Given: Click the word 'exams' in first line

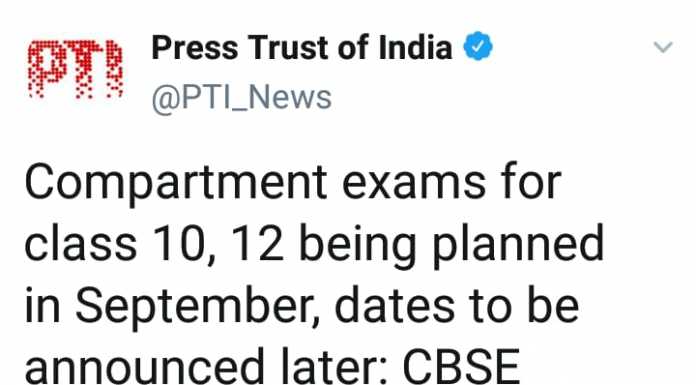Looking at the screenshot, I should coord(414,183).
